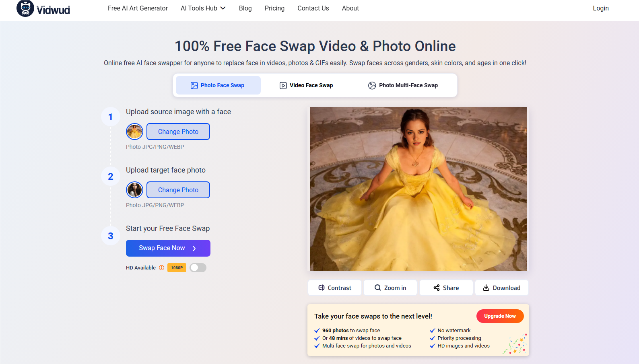Viewport: 639px width, 364px height.
Task: Open the About page
Action: (x=350, y=8)
